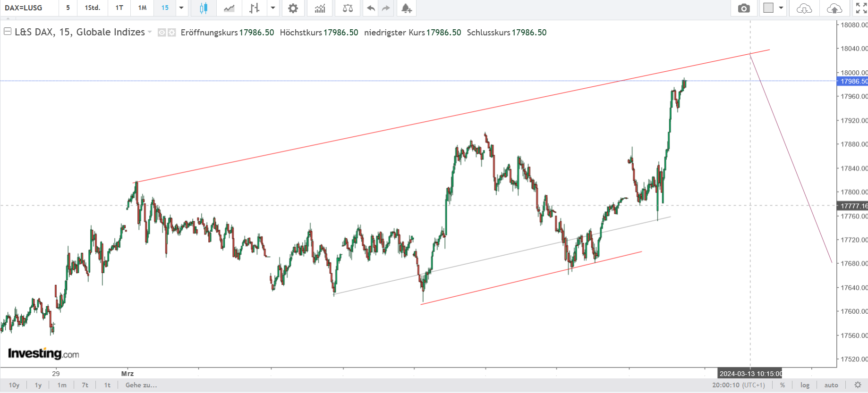Expand the timeframe interval dropdown
Viewport: 868px width, 393px height.
click(x=181, y=8)
